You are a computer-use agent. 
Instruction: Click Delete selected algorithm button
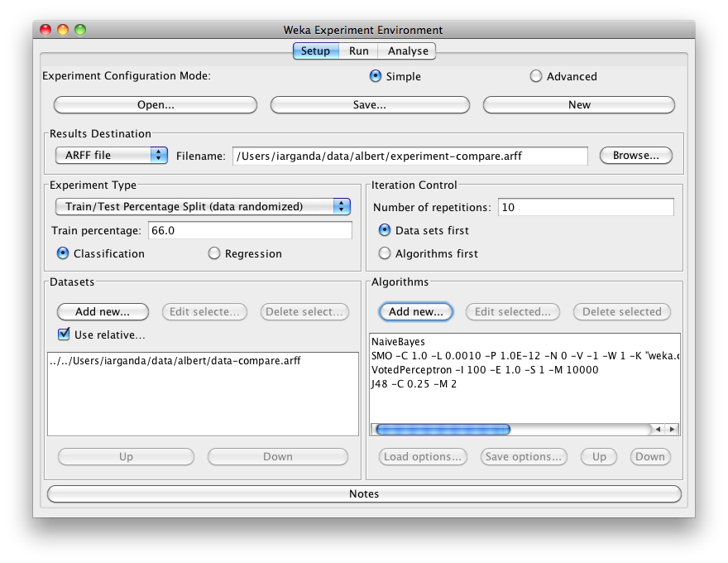621,311
